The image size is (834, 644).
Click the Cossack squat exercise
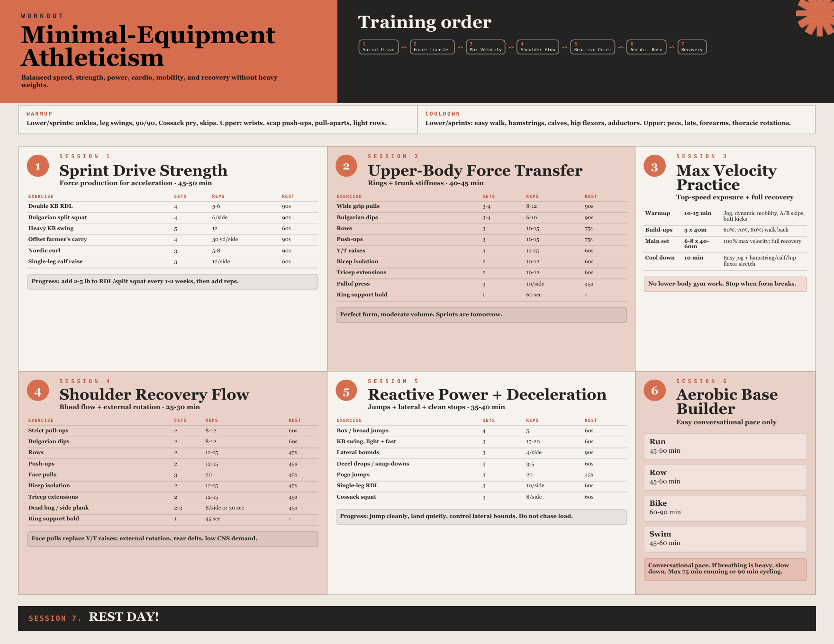[x=356, y=497]
